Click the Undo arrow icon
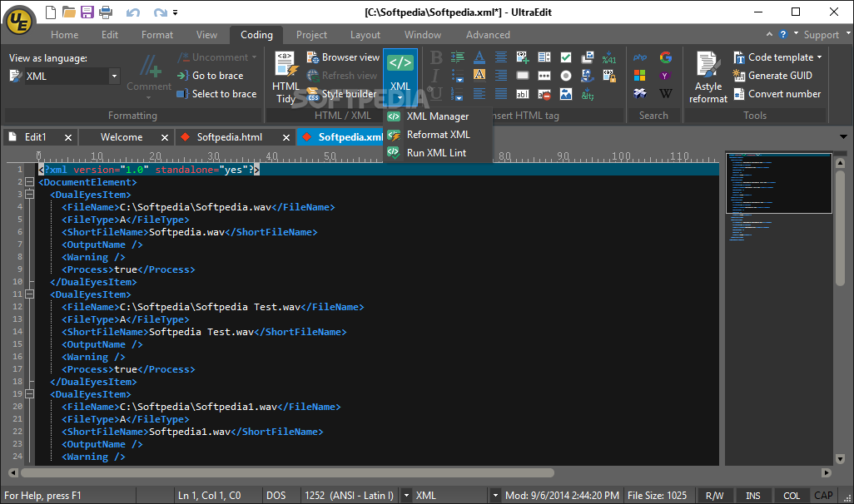 [133, 12]
